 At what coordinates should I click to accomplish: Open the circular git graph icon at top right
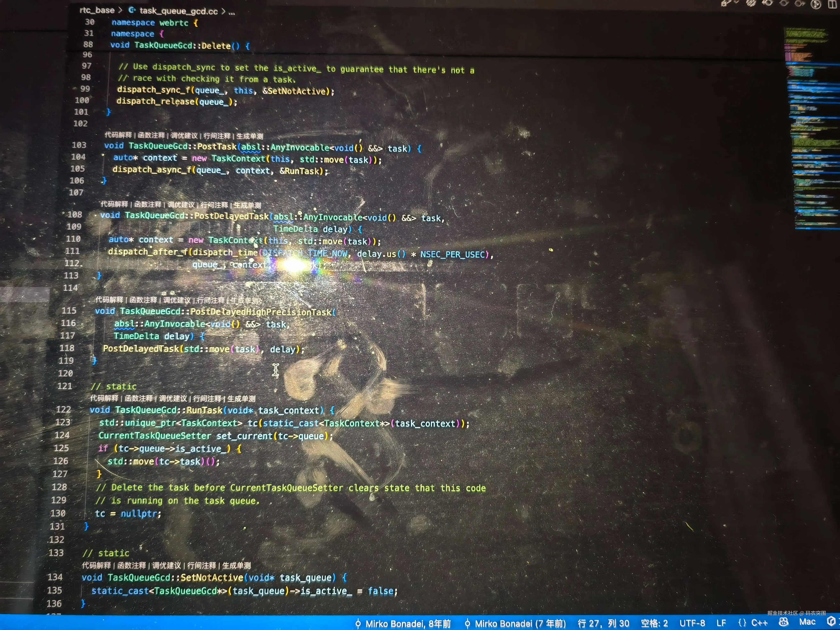click(815, 4)
